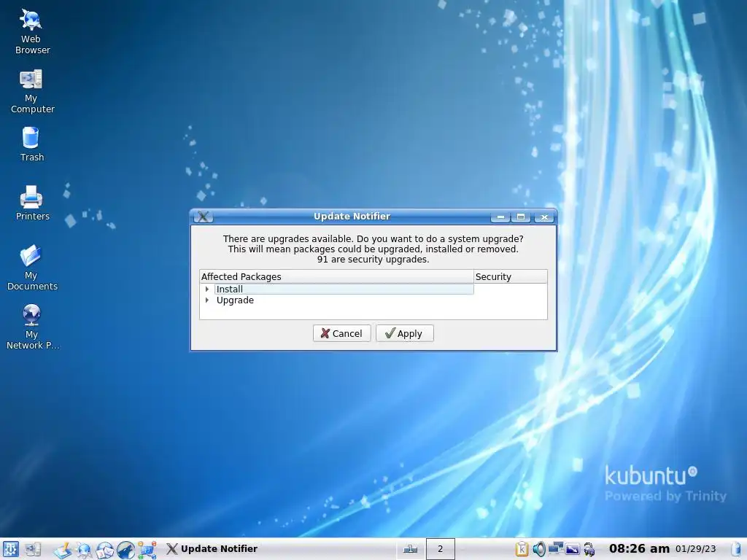The height and width of the screenshot is (560, 747).
Task: Click Apply to start system upgrade
Action: pyautogui.click(x=404, y=333)
